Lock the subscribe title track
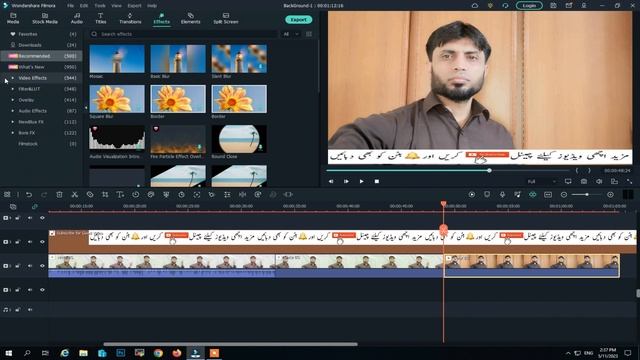 (x=18, y=242)
